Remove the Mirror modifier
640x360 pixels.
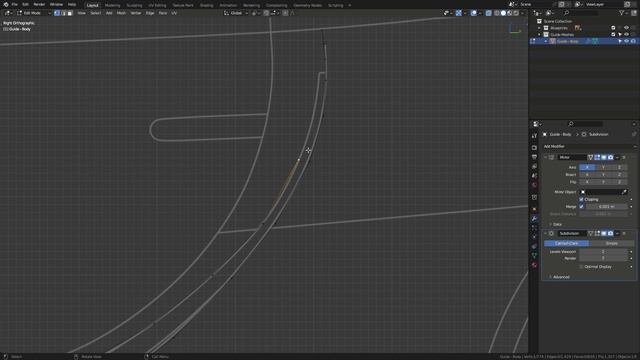pyautogui.click(x=624, y=157)
